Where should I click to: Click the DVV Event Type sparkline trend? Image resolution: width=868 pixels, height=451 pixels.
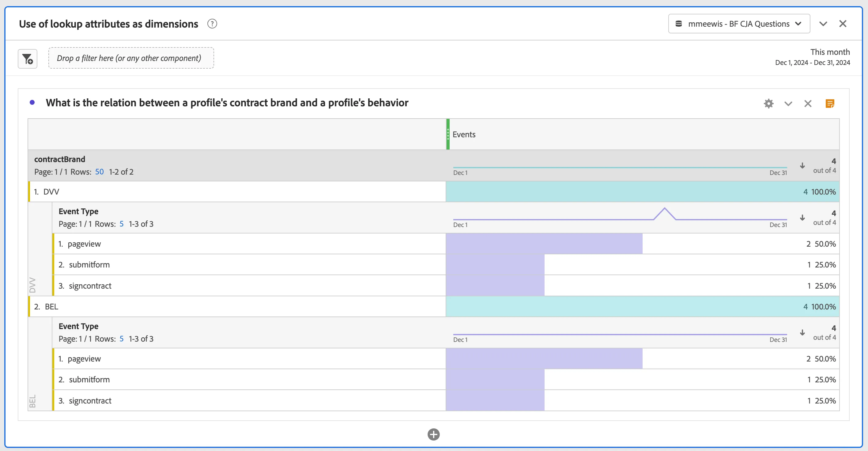coord(620,214)
